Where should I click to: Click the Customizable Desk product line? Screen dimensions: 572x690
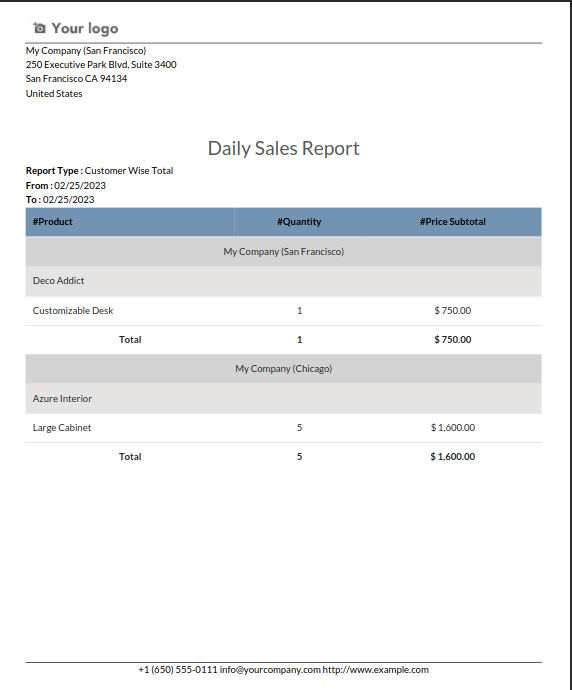[x=283, y=311]
